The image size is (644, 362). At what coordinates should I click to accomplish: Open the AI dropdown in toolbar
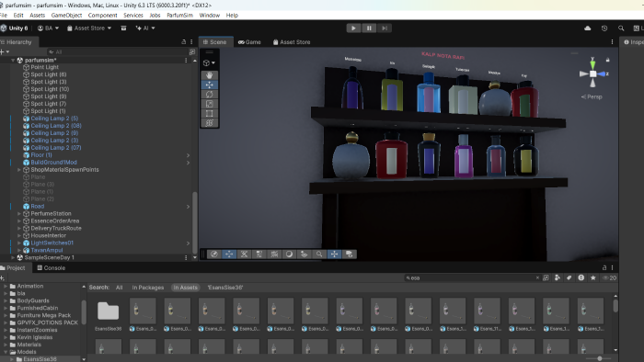click(x=145, y=28)
